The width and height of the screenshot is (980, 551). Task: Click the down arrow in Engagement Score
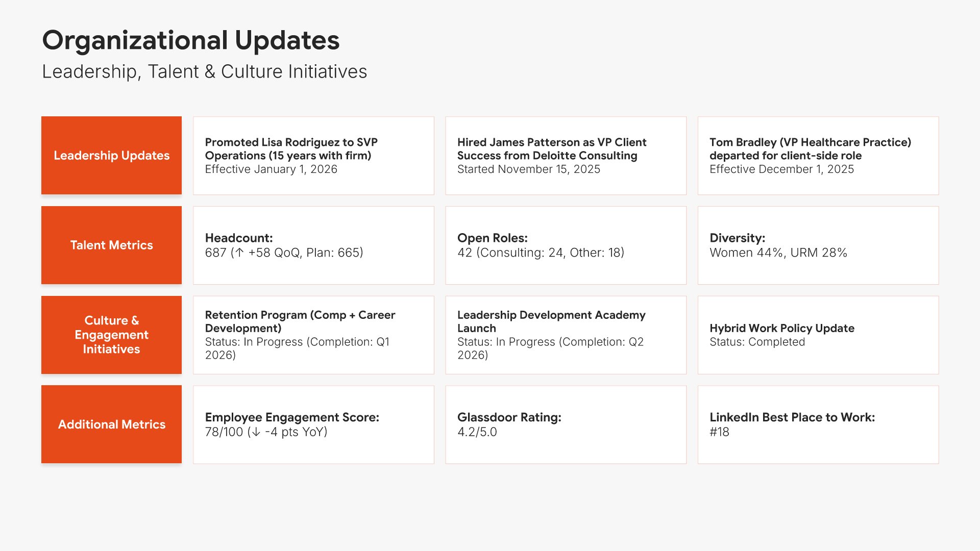pyautogui.click(x=256, y=432)
